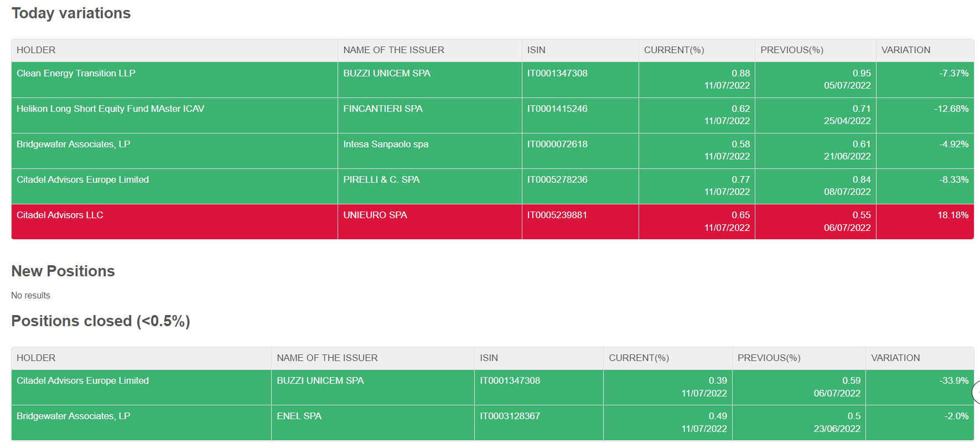Click ISIN IT0005278236
The height and width of the screenshot is (443, 980).
pos(557,179)
